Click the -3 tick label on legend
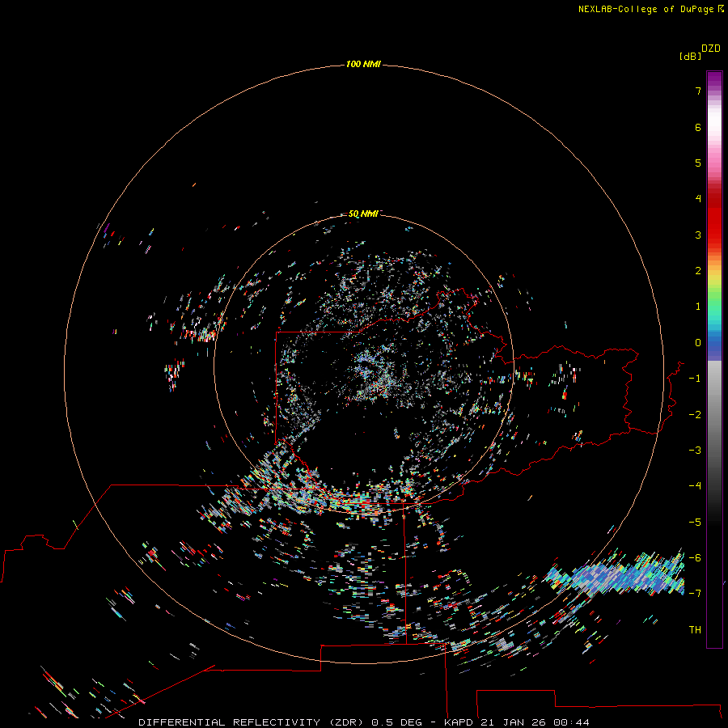 (695, 451)
